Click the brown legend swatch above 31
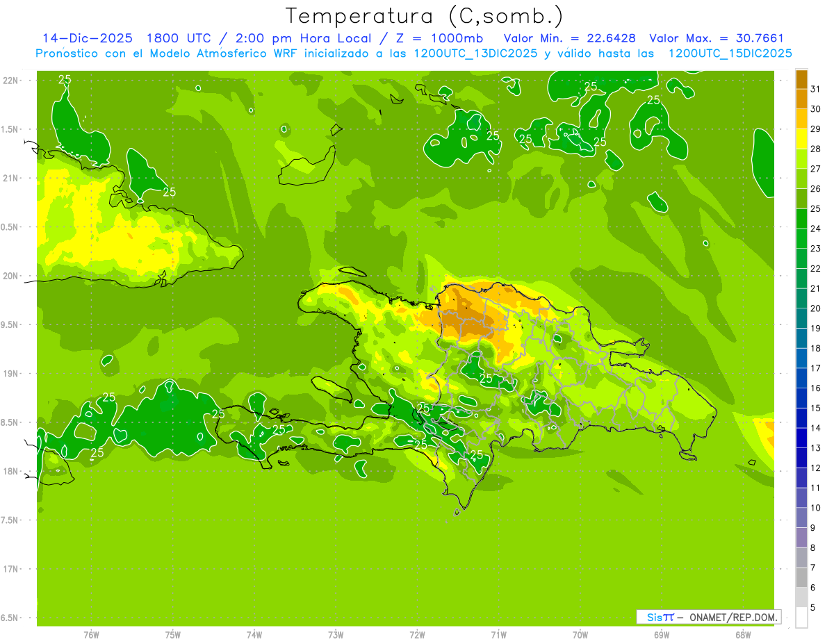 [801, 79]
